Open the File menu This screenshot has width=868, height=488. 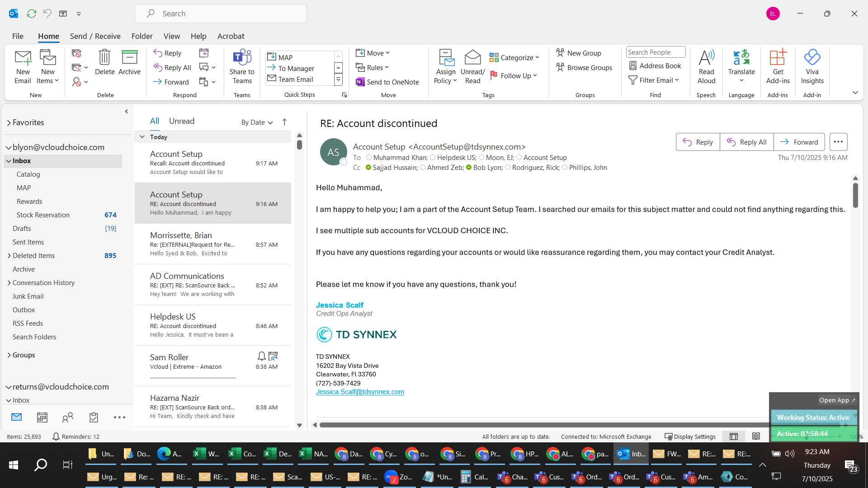coord(18,36)
